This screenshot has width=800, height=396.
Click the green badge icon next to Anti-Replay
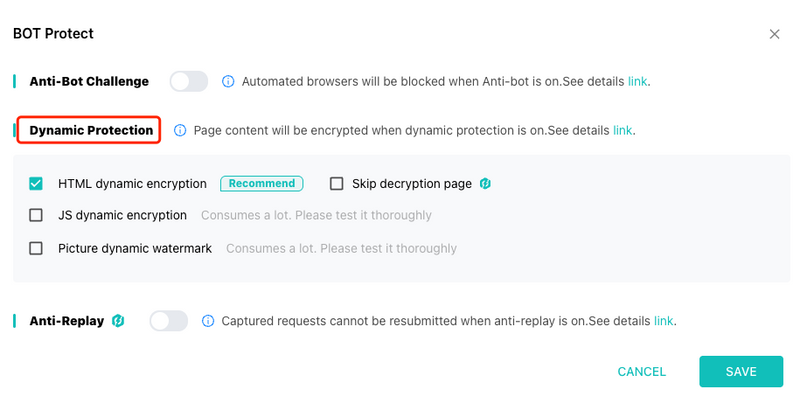[118, 321]
